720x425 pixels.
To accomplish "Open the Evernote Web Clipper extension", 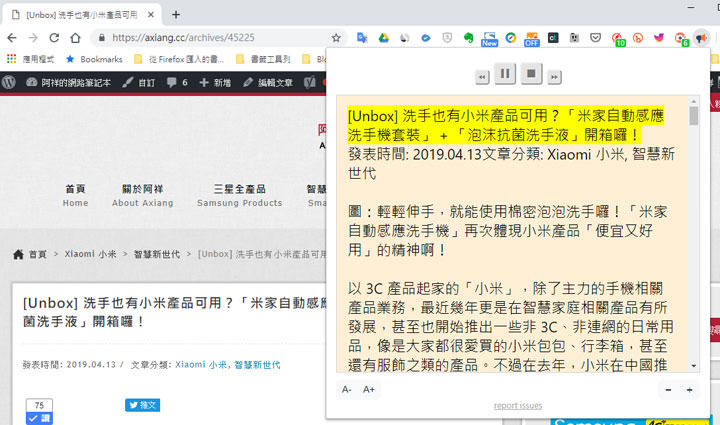I will coord(468,38).
